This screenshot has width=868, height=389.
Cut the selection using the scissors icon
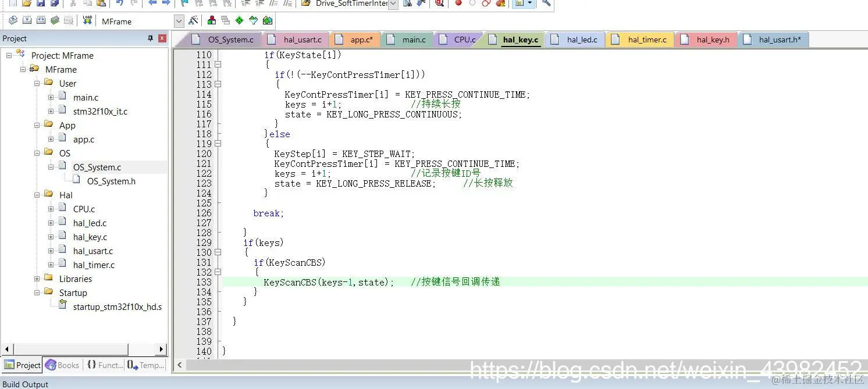tap(73, 3)
